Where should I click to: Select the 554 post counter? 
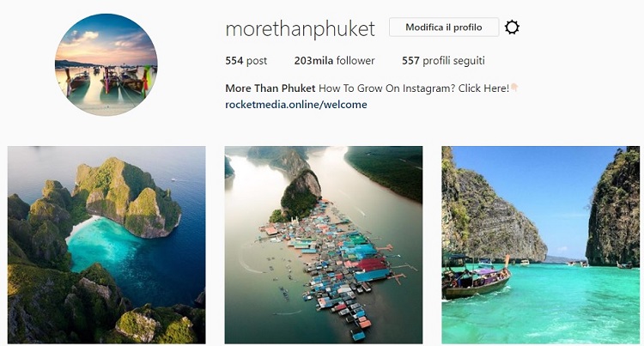(246, 61)
